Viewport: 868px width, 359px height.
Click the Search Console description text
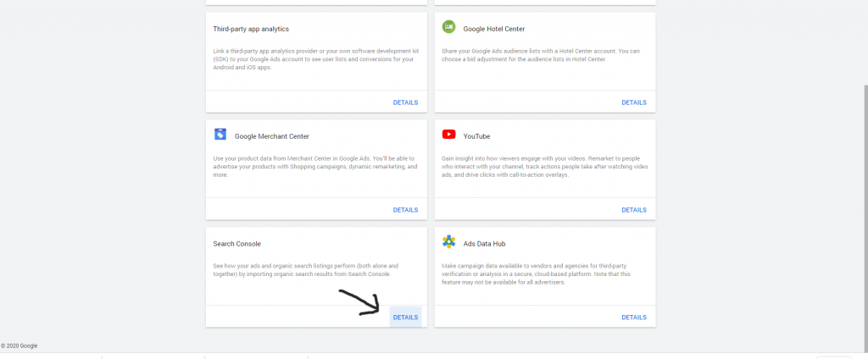pos(305,270)
